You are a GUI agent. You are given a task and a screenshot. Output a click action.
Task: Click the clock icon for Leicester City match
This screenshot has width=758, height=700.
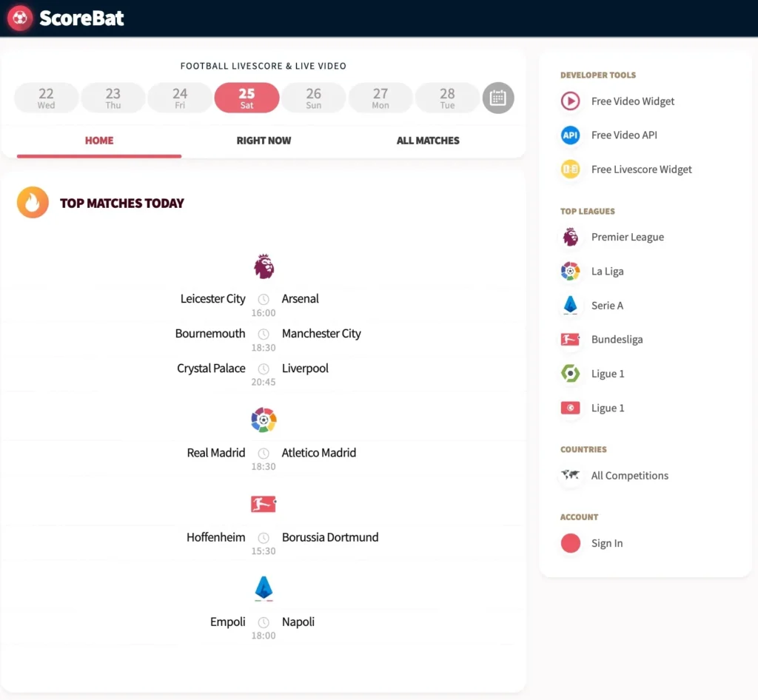pos(264,299)
